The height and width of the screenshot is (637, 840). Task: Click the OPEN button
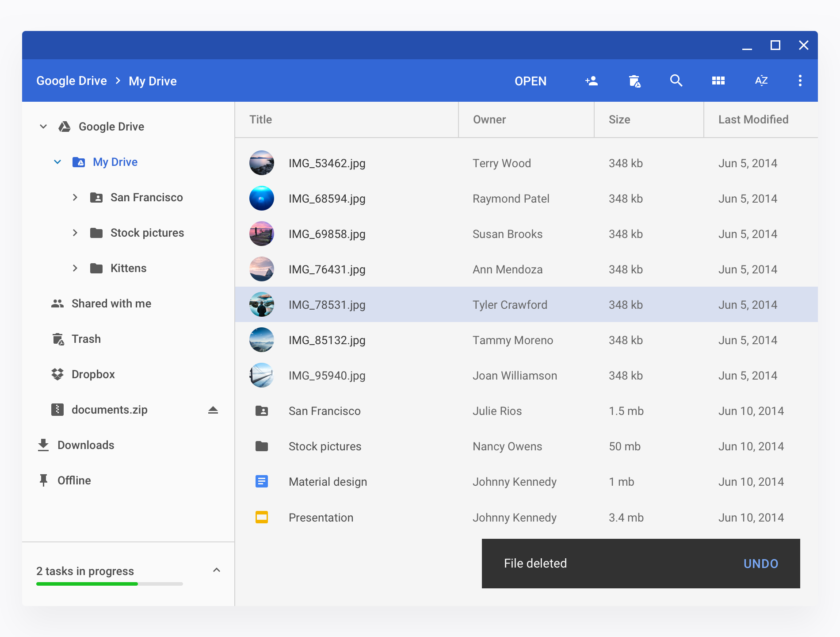coord(531,81)
